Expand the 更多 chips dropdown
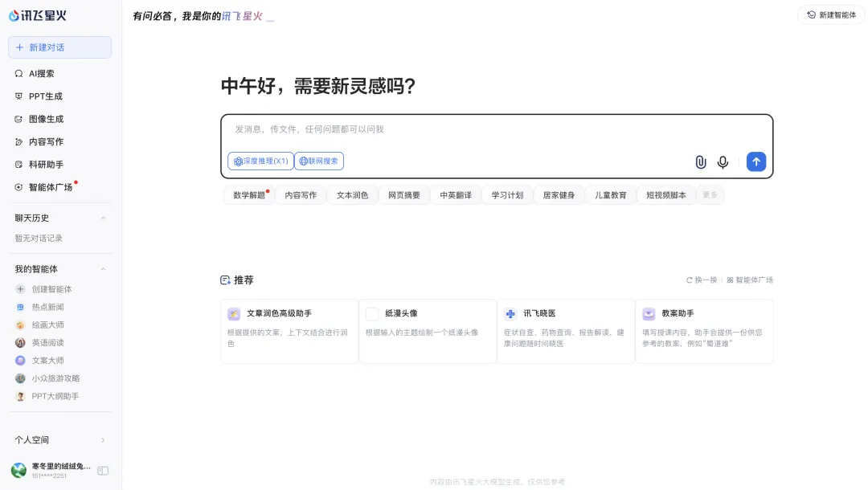The width and height of the screenshot is (868, 490). coord(710,195)
